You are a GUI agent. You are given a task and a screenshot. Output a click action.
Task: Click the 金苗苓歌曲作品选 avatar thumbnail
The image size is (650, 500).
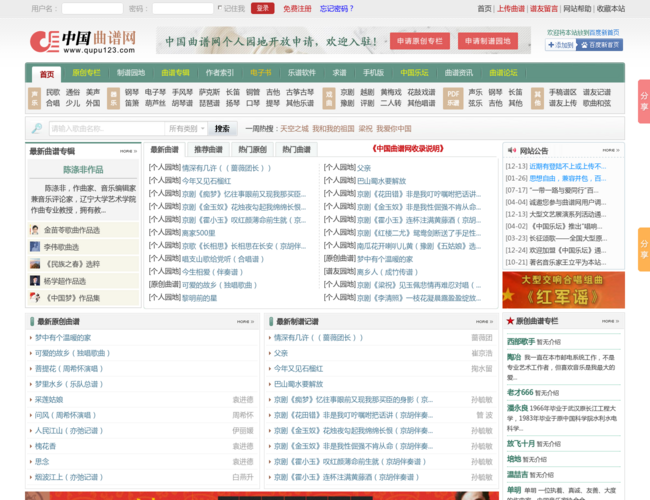click(36, 229)
